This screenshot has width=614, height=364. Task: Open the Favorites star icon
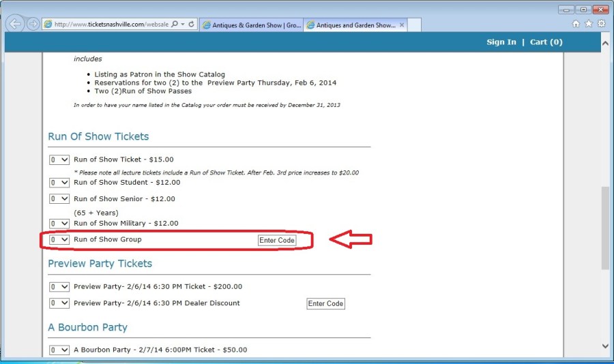(x=588, y=23)
